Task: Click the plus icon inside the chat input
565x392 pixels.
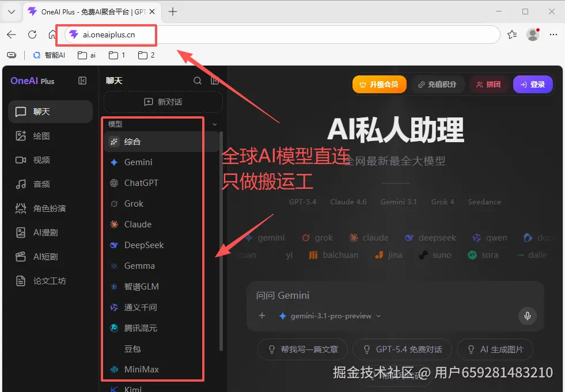Action: coord(262,315)
